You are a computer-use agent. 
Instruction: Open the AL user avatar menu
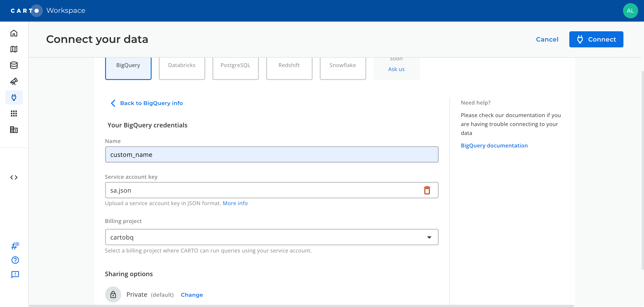coord(630,11)
